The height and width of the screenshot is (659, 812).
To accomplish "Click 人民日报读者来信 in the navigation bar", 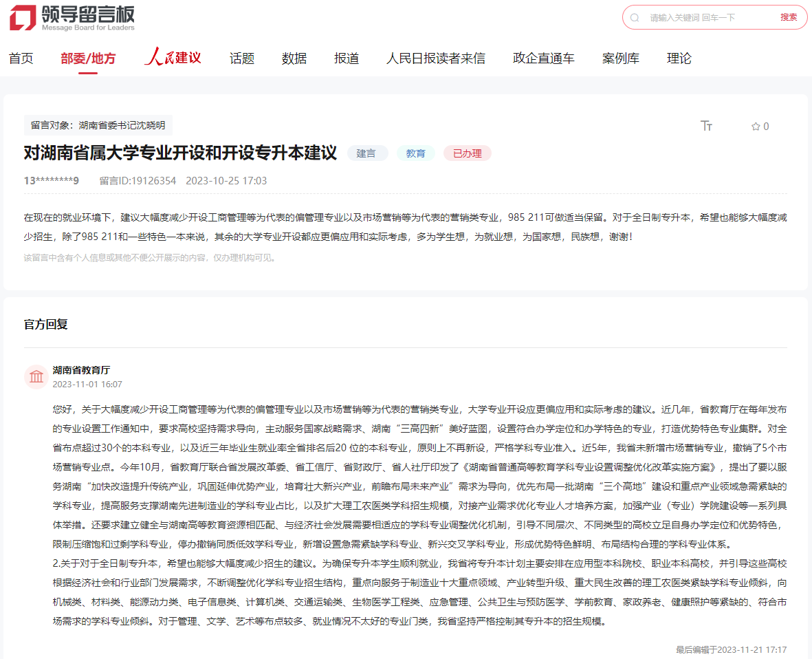I will [x=435, y=58].
